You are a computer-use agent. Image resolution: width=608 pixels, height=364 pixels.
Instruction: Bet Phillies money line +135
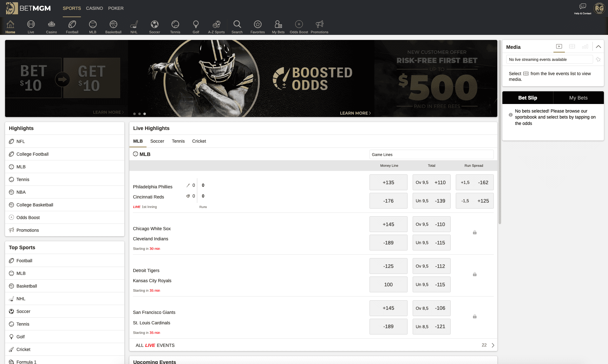click(x=389, y=182)
